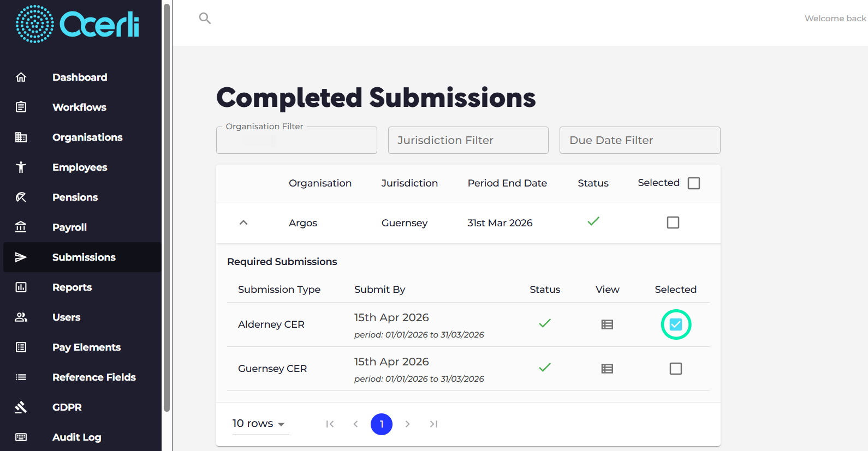Go to the first page arrow

click(x=330, y=424)
